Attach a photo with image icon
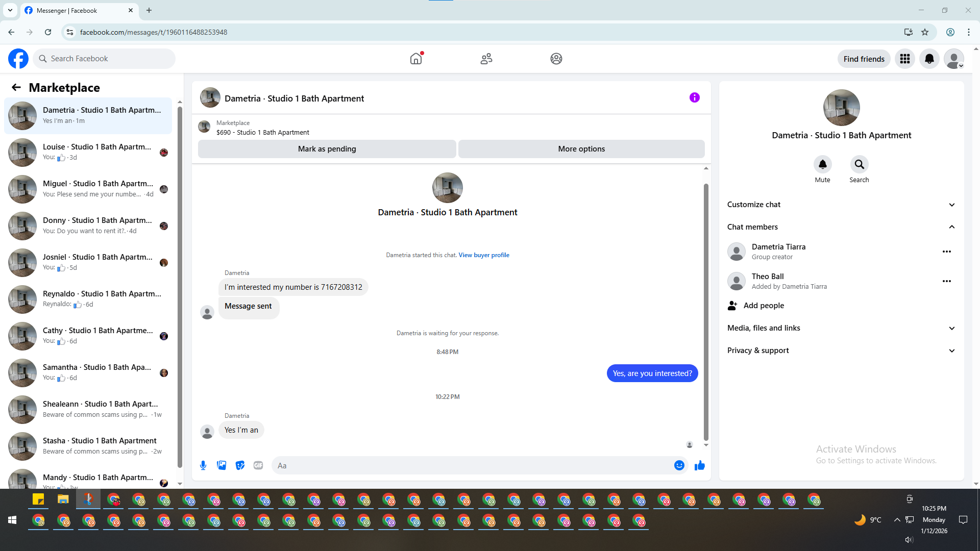Image resolution: width=980 pixels, height=551 pixels. pos(222,465)
